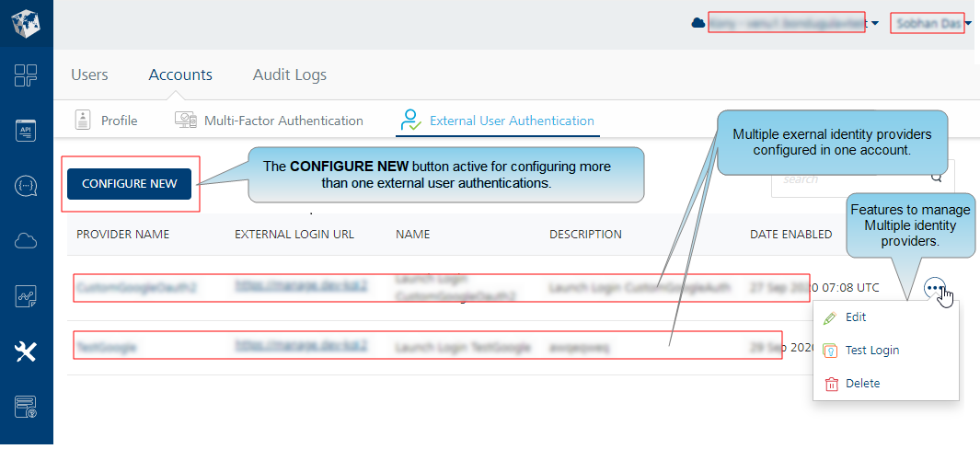This screenshot has height=449, width=980.
Task: Click the globe logo in sidebar
Action: coord(26,23)
